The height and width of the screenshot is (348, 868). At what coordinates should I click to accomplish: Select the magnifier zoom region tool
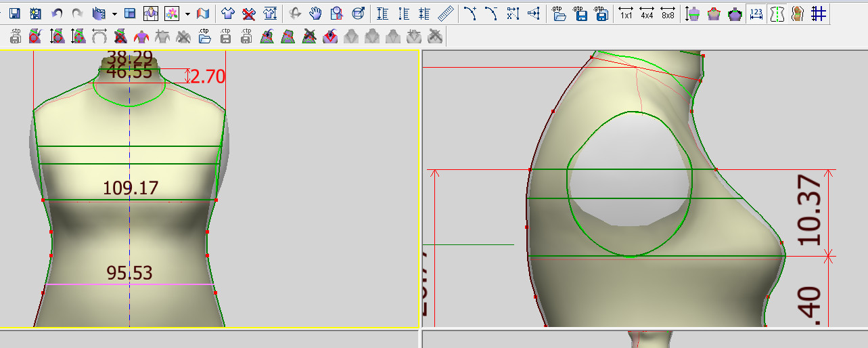click(337, 13)
